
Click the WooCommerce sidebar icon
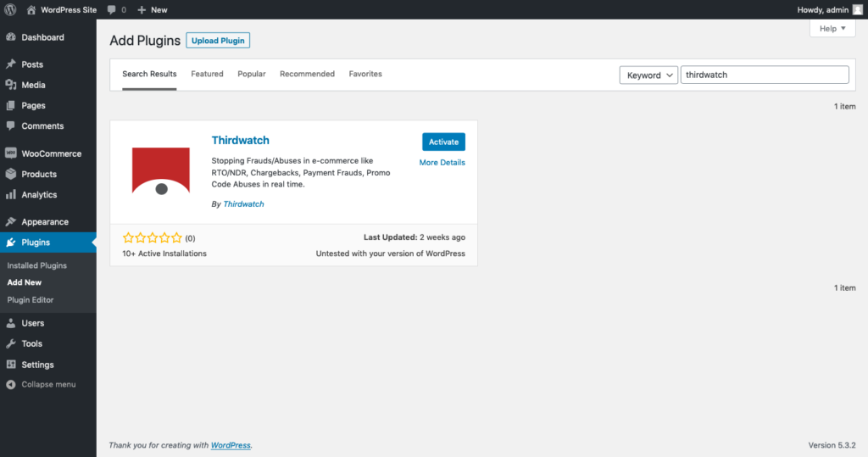tap(10, 153)
